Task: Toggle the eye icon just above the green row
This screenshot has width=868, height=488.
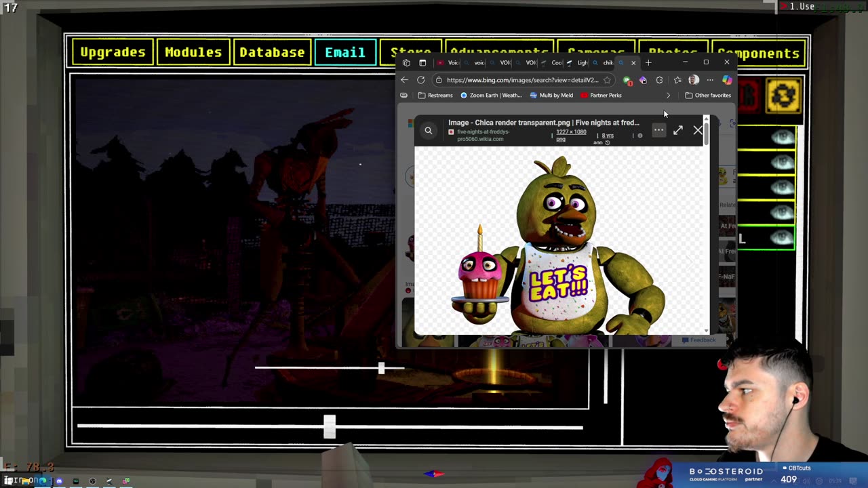Action: tap(783, 213)
